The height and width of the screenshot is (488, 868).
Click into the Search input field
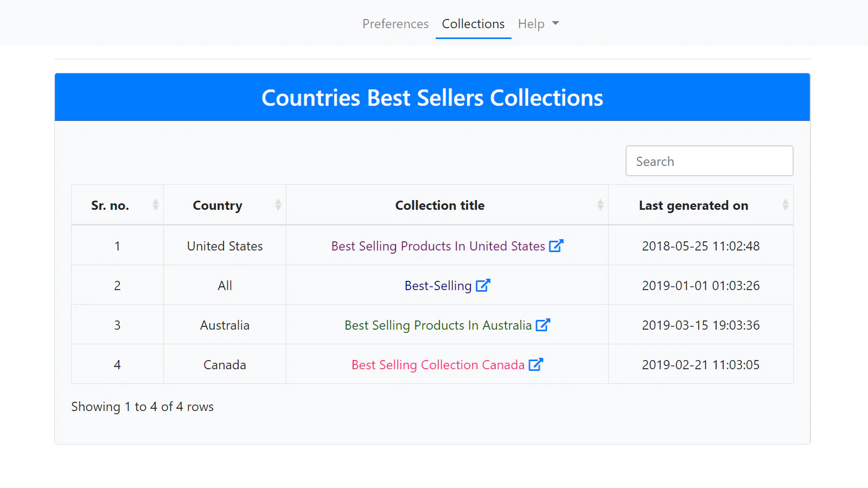click(x=709, y=161)
